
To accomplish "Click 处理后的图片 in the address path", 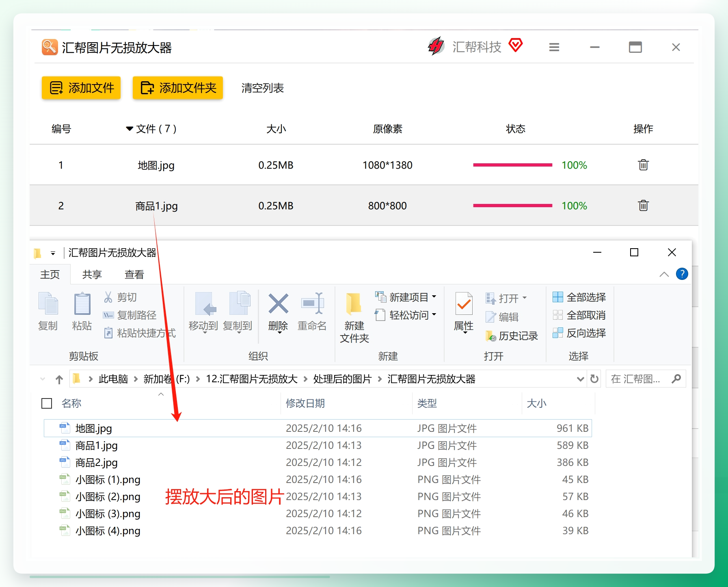I will (342, 379).
